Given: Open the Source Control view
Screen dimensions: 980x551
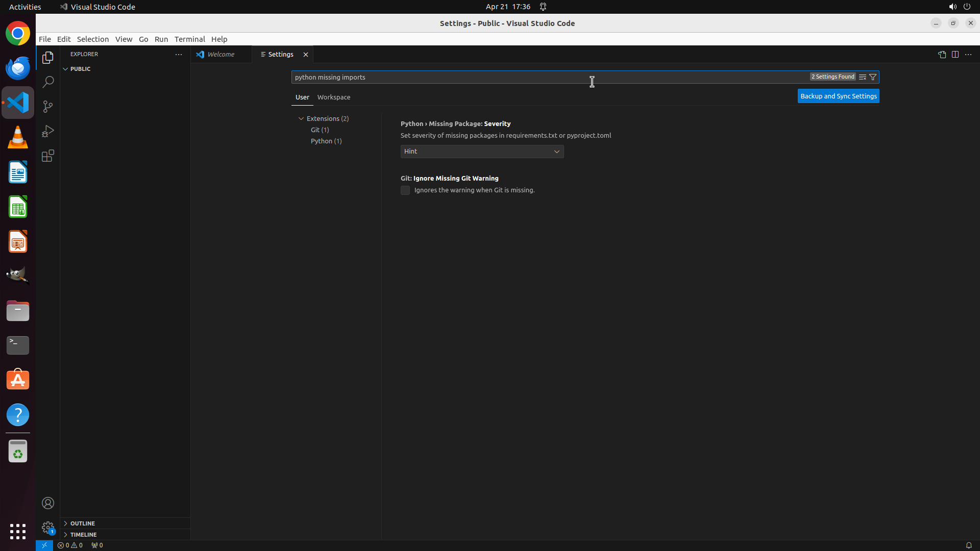Looking at the screenshot, I should pos(48,106).
